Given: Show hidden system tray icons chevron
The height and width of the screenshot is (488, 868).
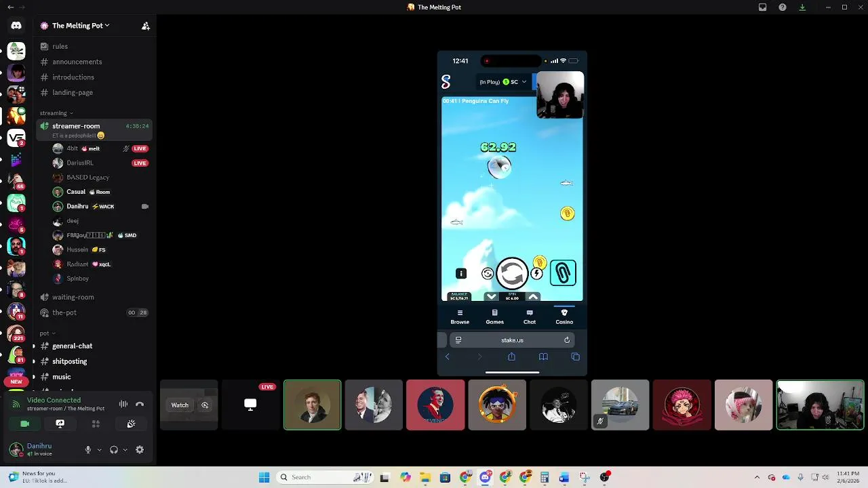Looking at the screenshot, I should (757, 477).
